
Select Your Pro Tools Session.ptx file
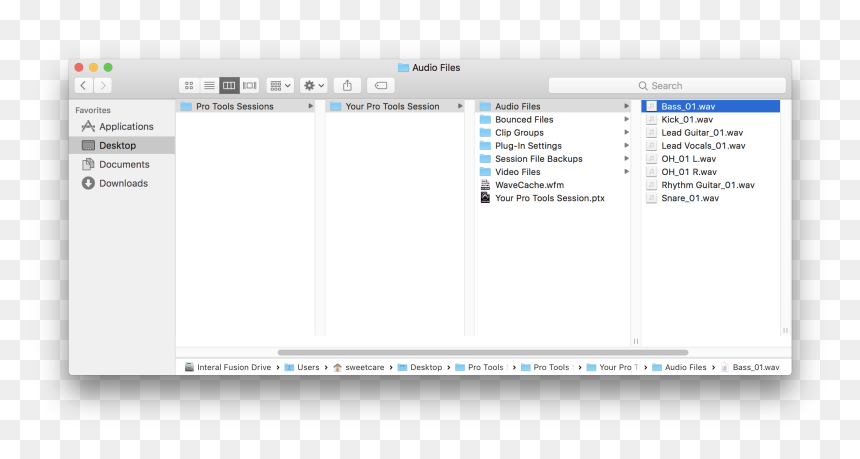(552, 198)
